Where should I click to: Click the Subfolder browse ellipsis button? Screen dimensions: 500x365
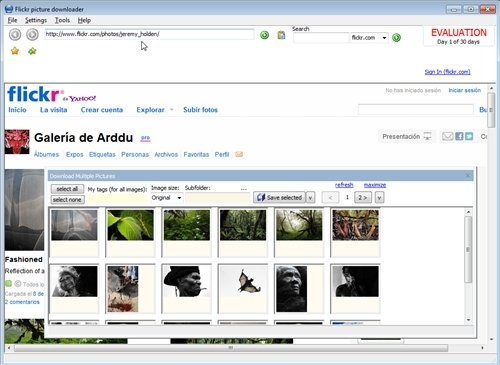coord(244,189)
